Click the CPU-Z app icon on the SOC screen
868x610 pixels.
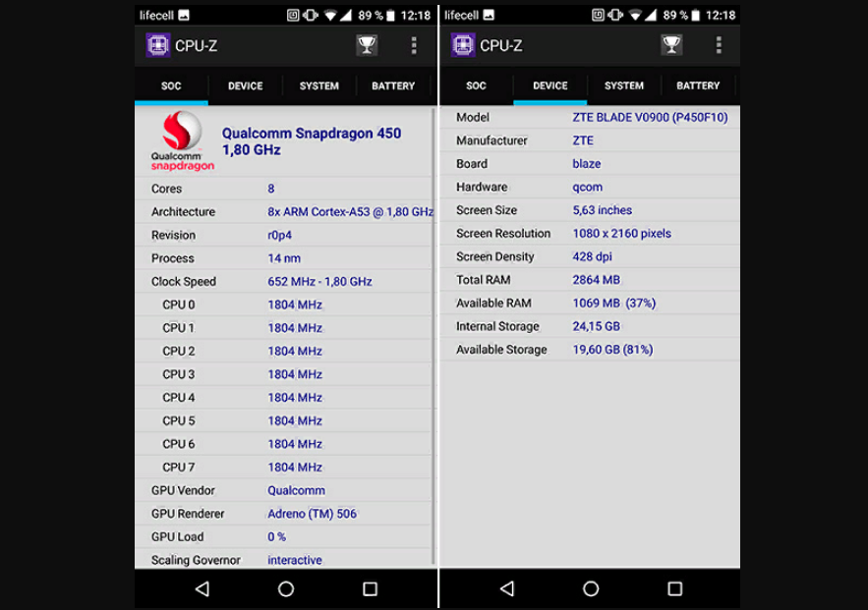point(158,45)
